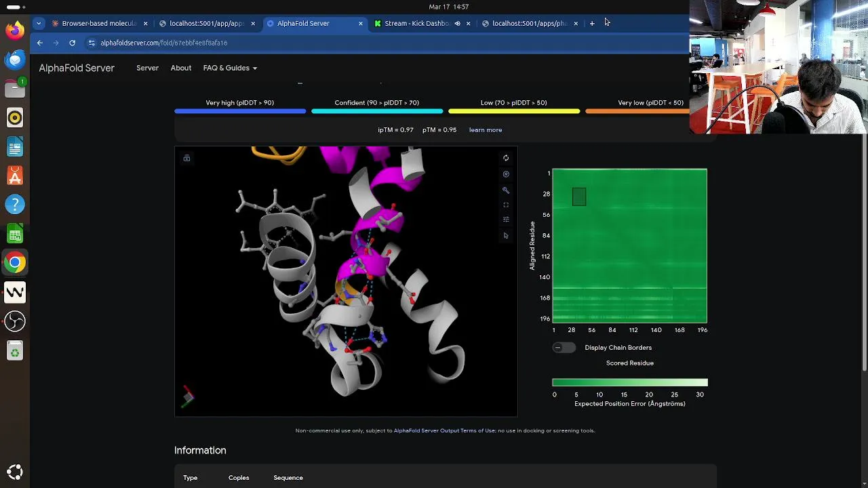This screenshot has height=488, width=868.
Task: Show applications via the Ubuntu logo button
Action: (15, 472)
